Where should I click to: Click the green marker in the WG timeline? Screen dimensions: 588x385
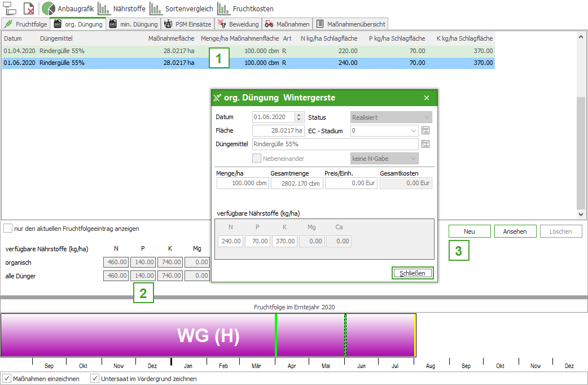point(276,335)
